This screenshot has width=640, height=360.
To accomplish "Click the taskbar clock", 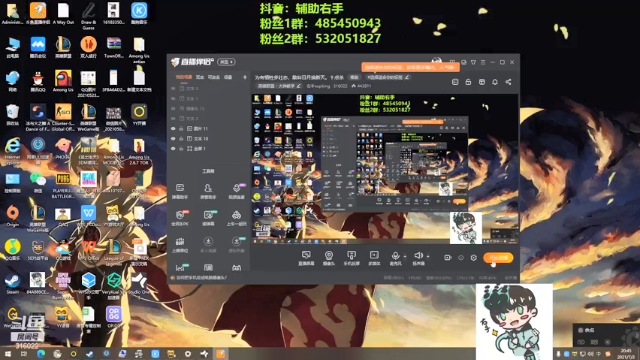I will [626, 353].
